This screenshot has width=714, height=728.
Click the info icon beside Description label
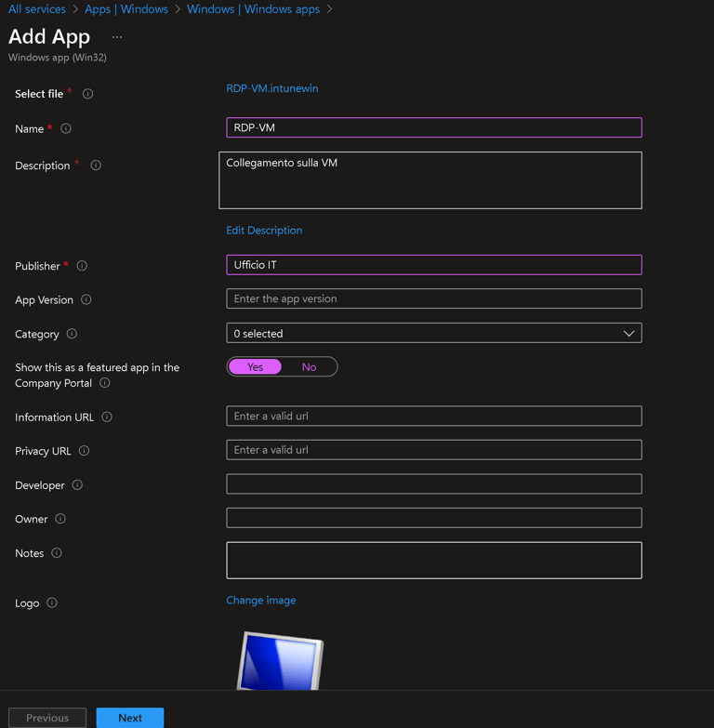point(96,165)
